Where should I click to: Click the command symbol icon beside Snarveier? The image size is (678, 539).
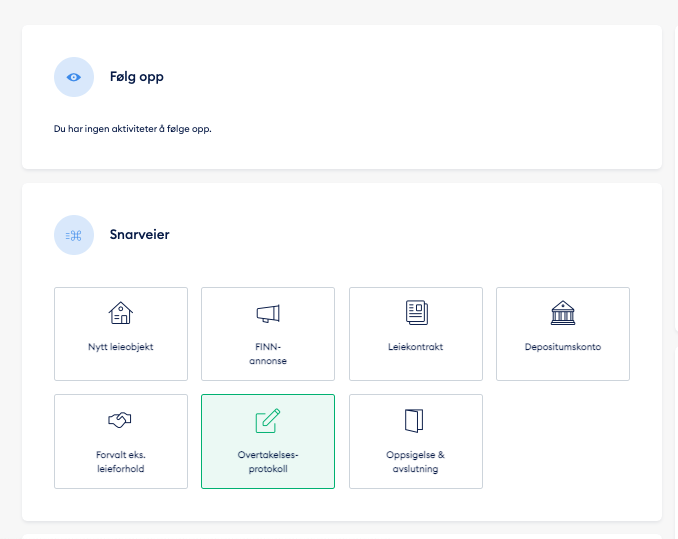click(x=74, y=235)
